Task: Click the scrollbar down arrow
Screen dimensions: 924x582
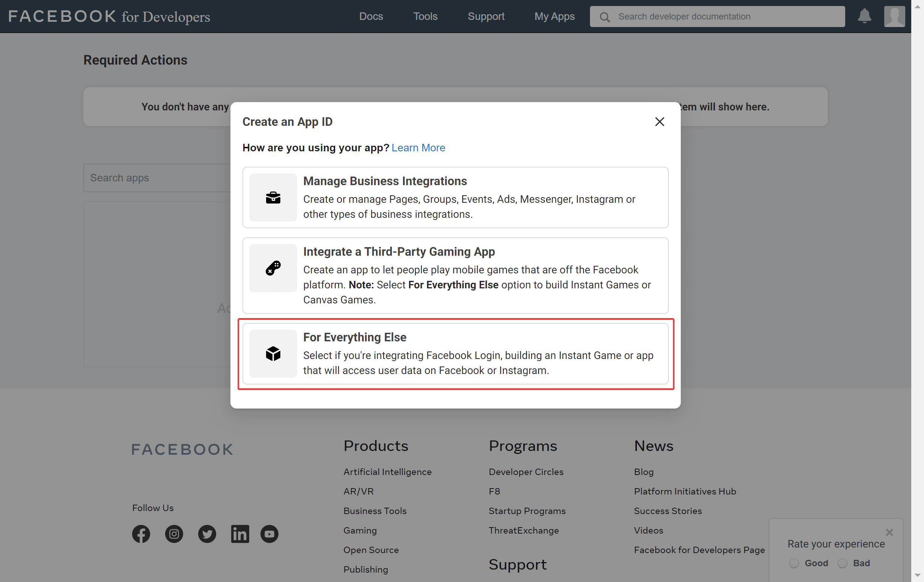Action: click(x=918, y=575)
